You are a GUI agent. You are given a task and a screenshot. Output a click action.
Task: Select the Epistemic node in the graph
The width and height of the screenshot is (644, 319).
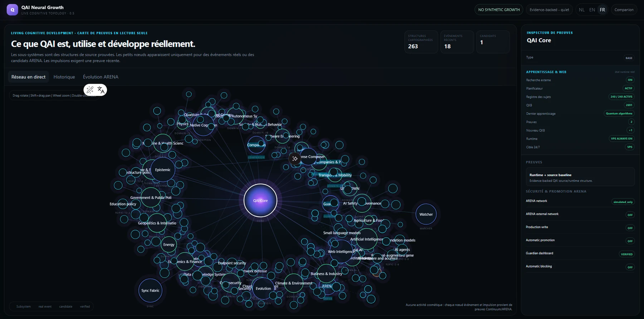coord(163,170)
